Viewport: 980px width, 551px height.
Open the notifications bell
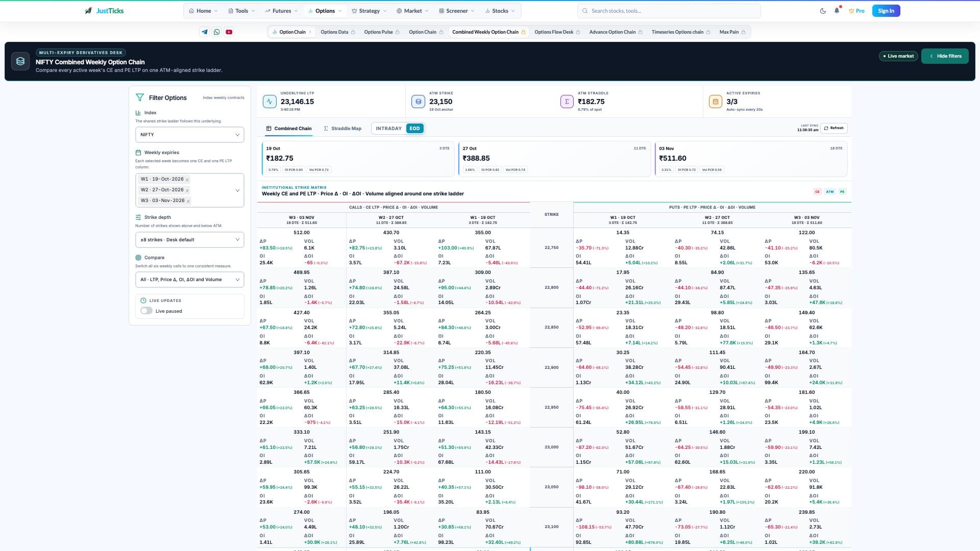pos(837,10)
